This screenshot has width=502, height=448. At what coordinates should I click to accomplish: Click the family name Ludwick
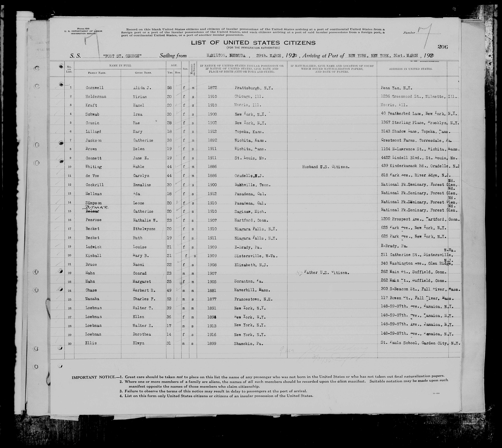[93, 247]
